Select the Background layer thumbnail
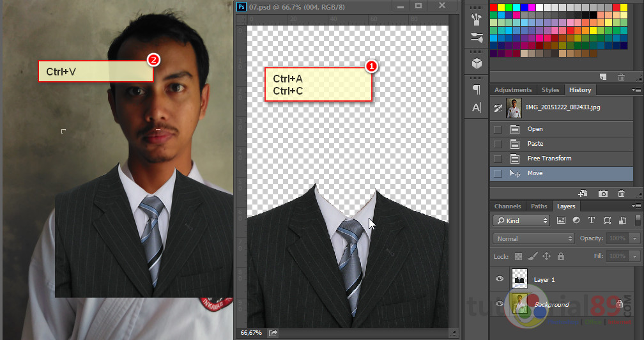This screenshot has width=644, height=340. [x=519, y=304]
